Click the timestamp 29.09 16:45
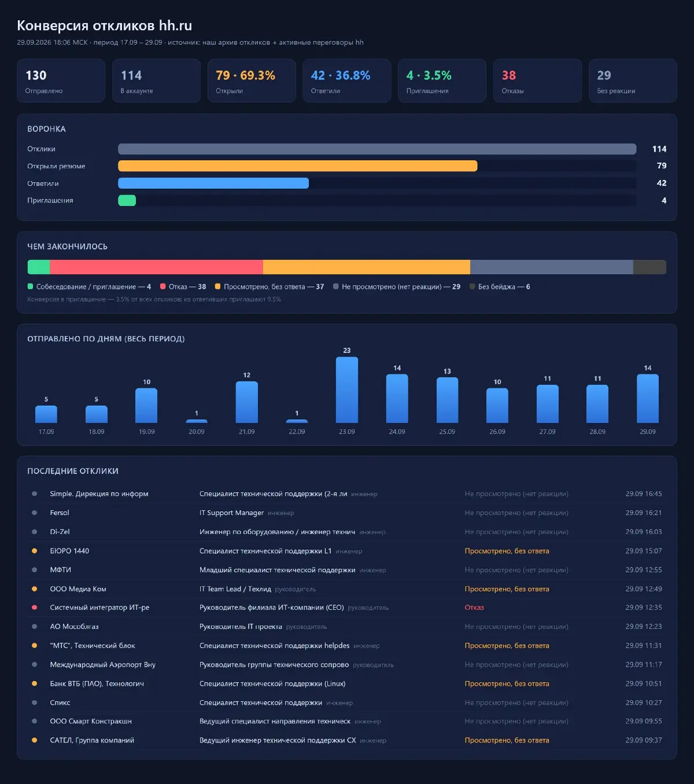694x784 pixels. coord(644,494)
